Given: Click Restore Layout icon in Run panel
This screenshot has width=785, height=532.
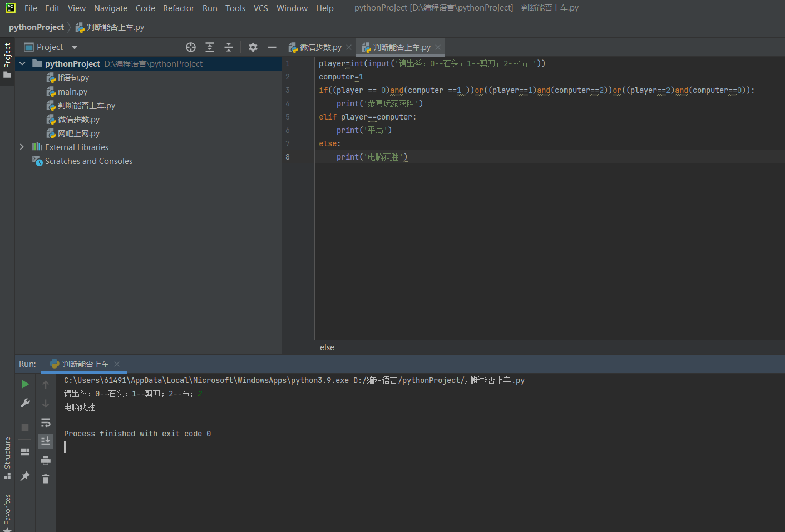Looking at the screenshot, I should click(x=25, y=452).
